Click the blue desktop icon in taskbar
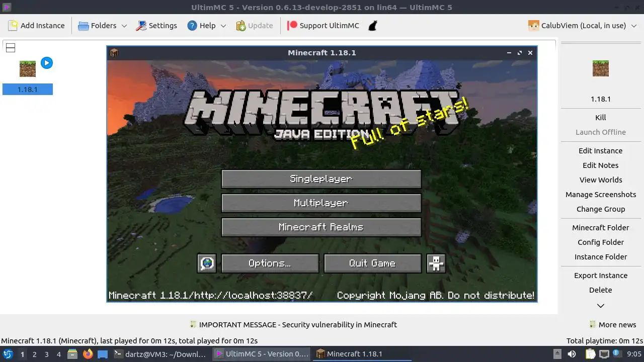Image resolution: width=644 pixels, height=362 pixels. click(103, 354)
